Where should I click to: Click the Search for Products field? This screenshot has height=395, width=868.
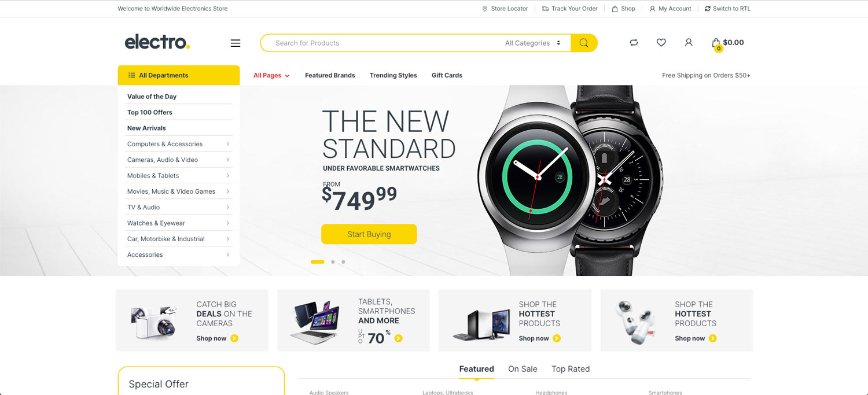(382, 43)
